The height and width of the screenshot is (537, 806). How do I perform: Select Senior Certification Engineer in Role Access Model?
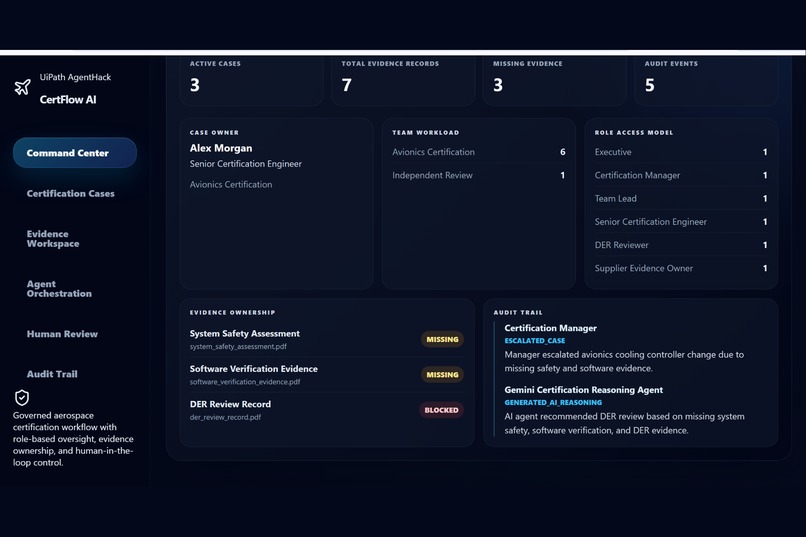pyautogui.click(x=681, y=221)
